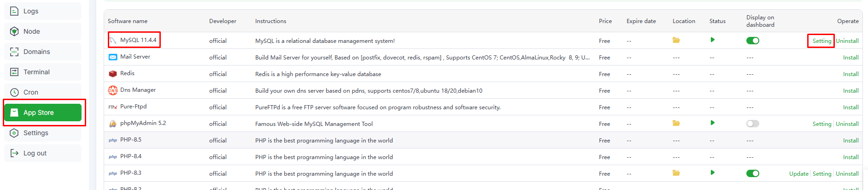Click the Display on dashboard column header
Image resolution: width=868 pixels, height=190 pixels.
[760, 21]
